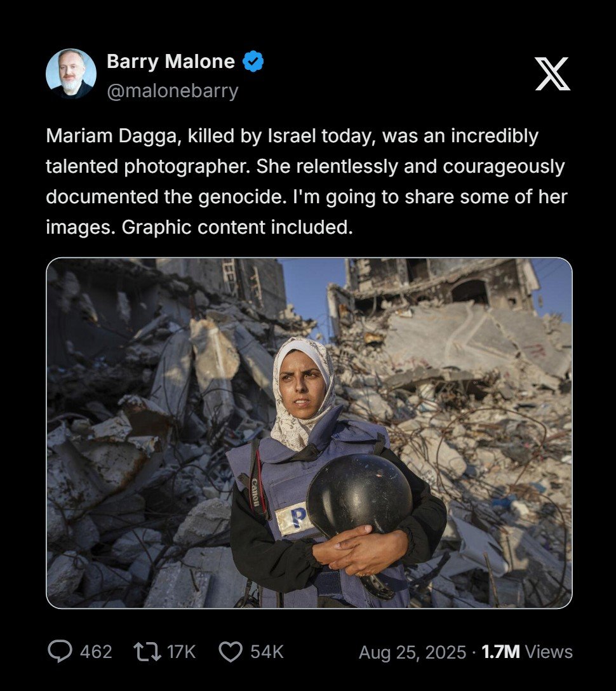Click the Canon camera strap in photo

pyautogui.click(x=257, y=480)
